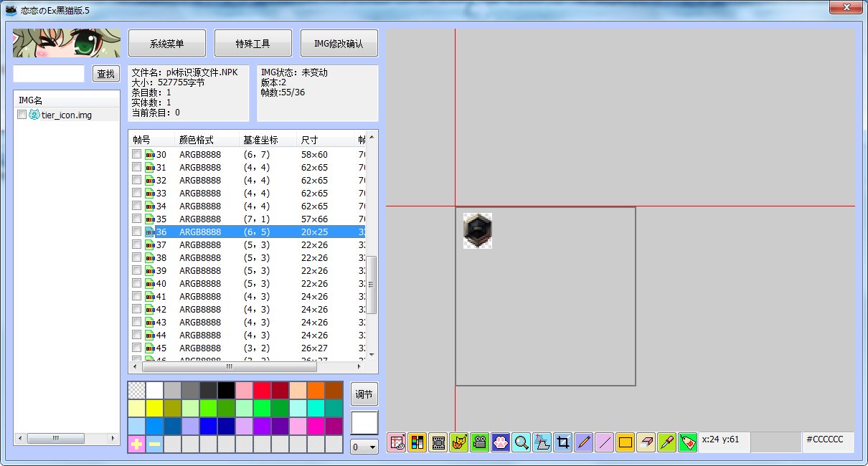Click the black hexagon badge in the preview
This screenshot has height=466, width=868.
[477, 230]
